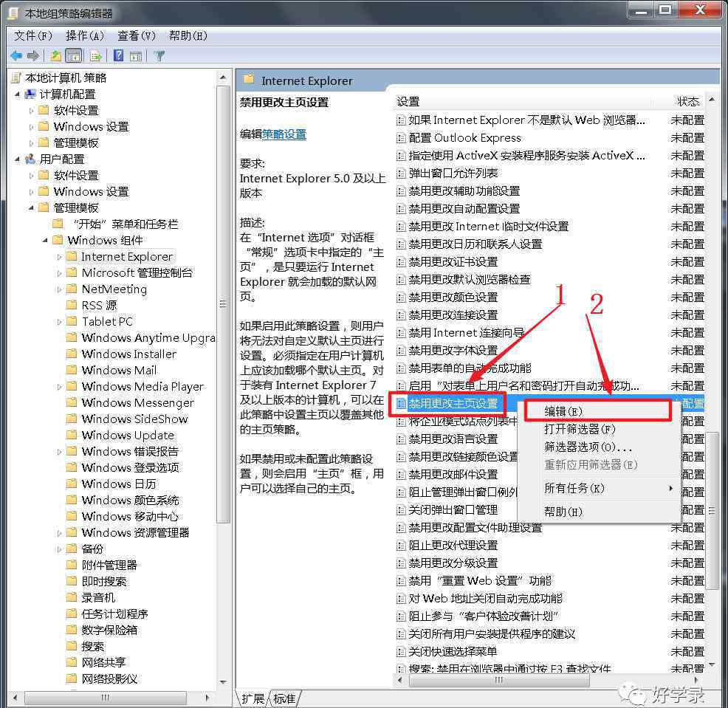This screenshot has width=728, height=708.
Task: Open help via the blue question mark icon
Action: pos(118,55)
